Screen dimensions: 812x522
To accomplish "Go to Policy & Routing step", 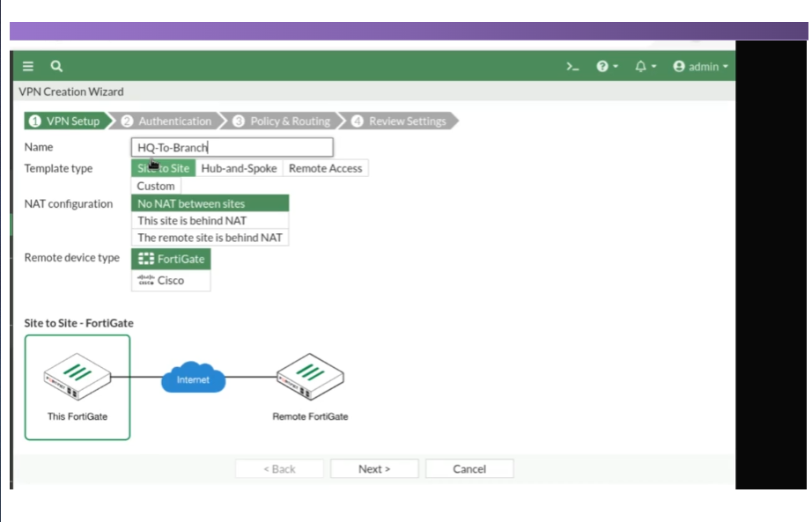I will 284,121.
